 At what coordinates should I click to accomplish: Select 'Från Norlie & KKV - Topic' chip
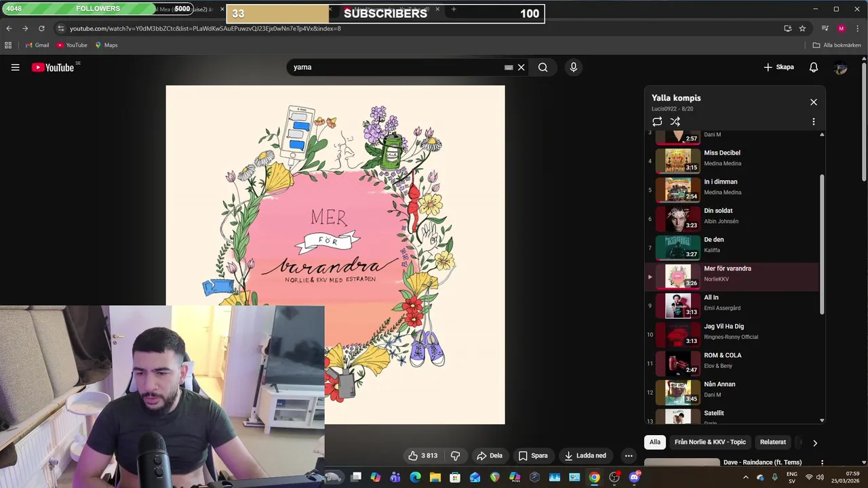710,442
